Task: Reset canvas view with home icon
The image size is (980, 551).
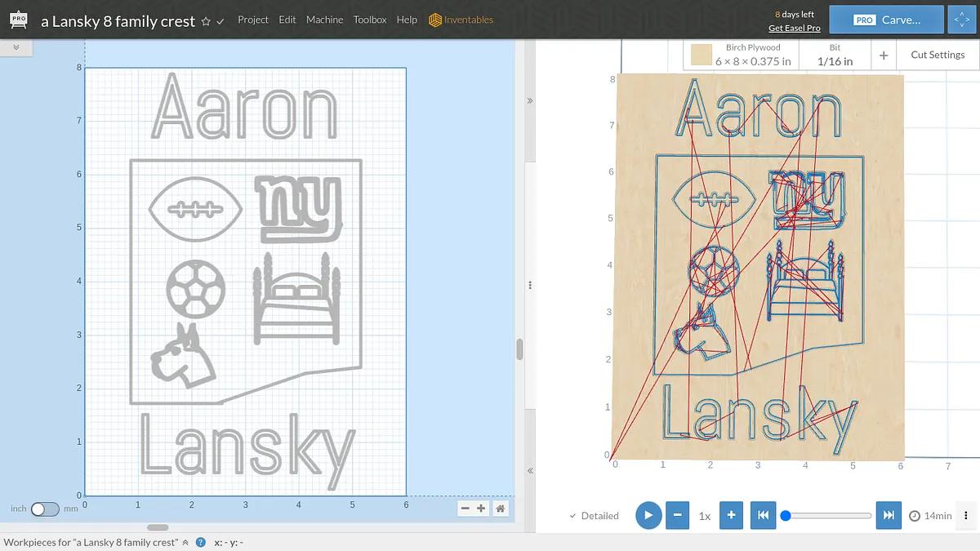Action: click(x=501, y=509)
